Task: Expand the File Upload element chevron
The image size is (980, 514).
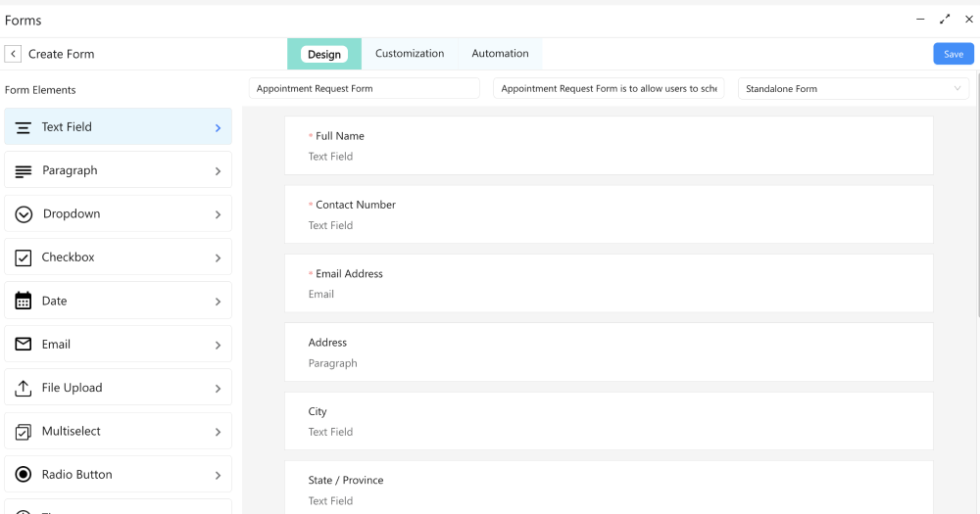Action: (219, 389)
